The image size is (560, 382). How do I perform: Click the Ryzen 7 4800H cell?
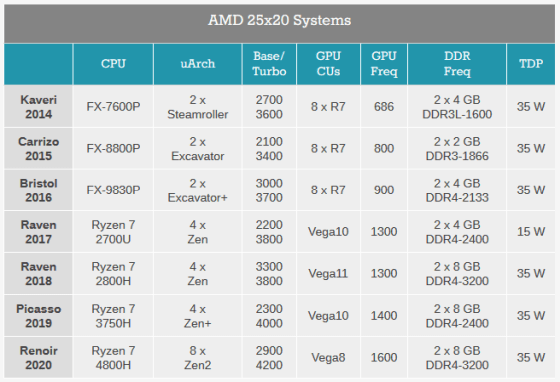tap(113, 358)
